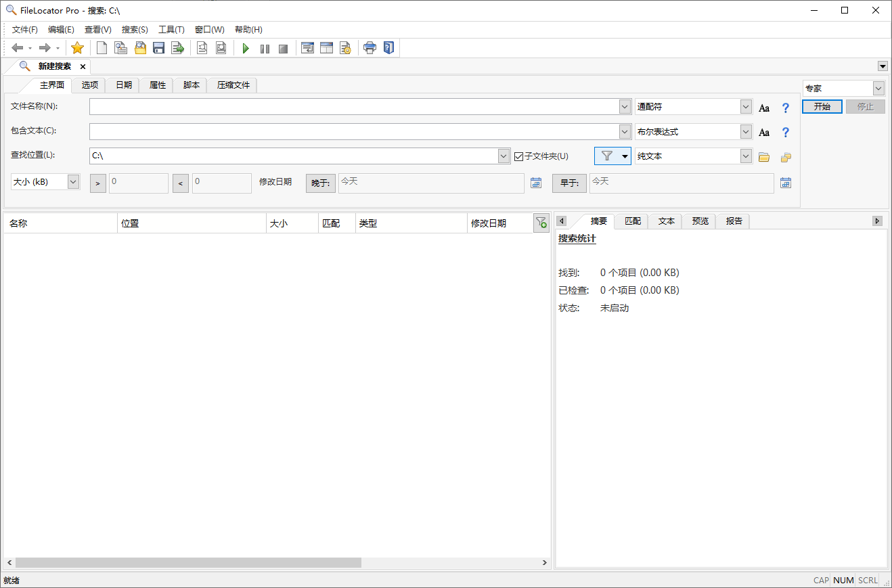The height and width of the screenshot is (588, 892).
Task: Save the search criteria with the floppy disk icon
Action: click(158, 47)
